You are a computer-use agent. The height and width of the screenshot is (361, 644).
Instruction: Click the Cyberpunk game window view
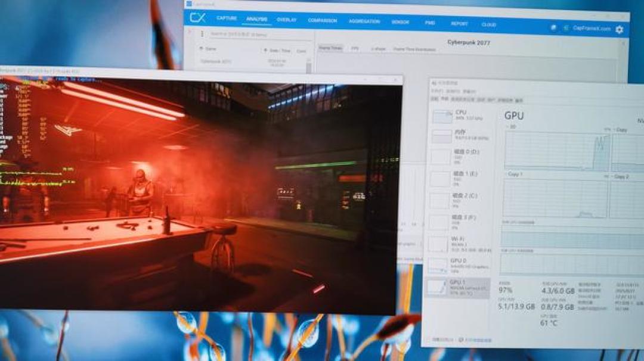pyautogui.click(x=199, y=195)
